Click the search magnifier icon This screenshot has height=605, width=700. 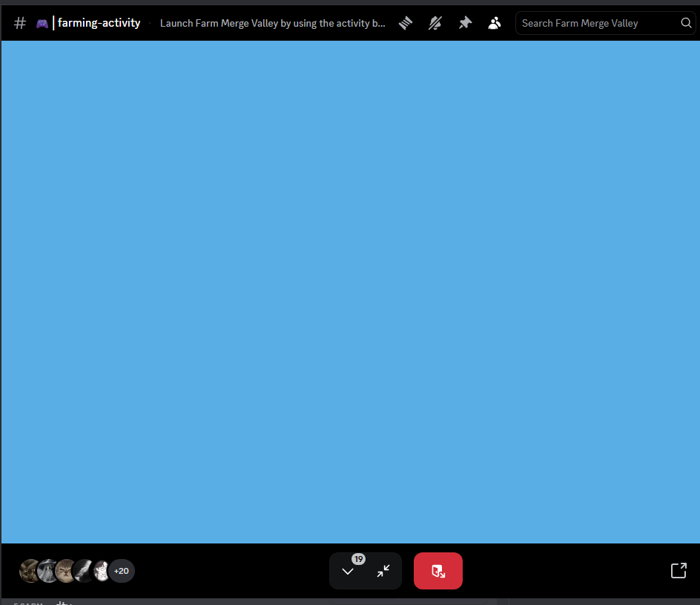(x=686, y=23)
